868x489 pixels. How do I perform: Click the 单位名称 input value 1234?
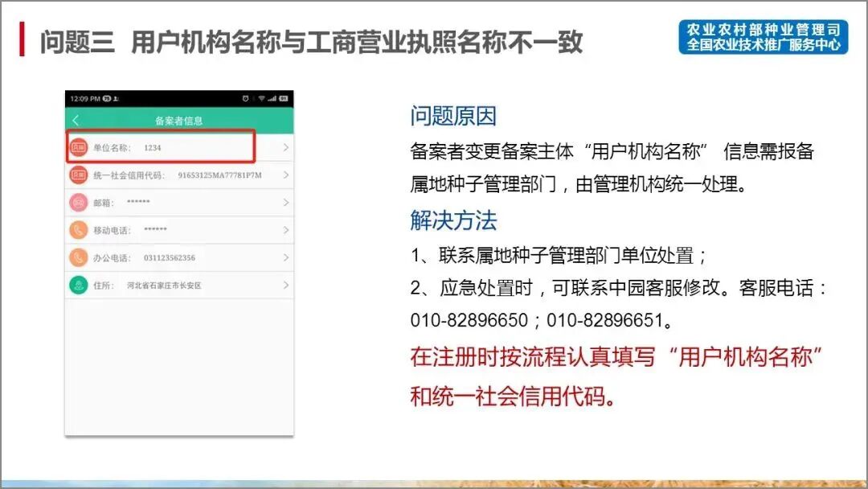point(151,148)
